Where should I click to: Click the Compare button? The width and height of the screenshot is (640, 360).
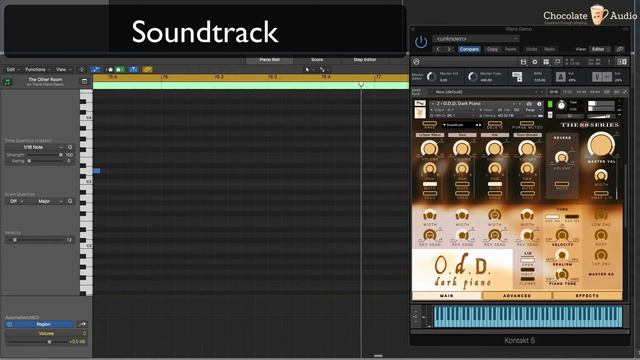tap(469, 49)
